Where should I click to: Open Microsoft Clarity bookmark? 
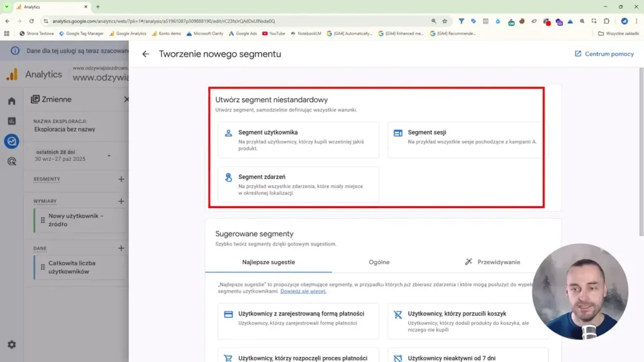click(204, 34)
